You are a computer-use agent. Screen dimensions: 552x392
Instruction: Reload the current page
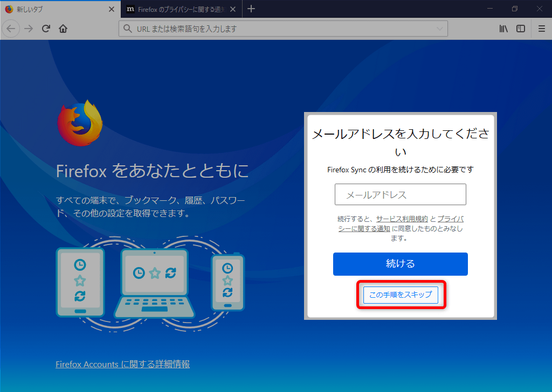46,29
